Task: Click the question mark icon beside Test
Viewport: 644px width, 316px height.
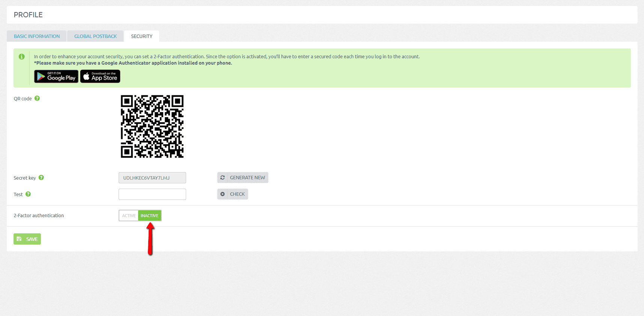Action: pyautogui.click(x=28, y=194)
